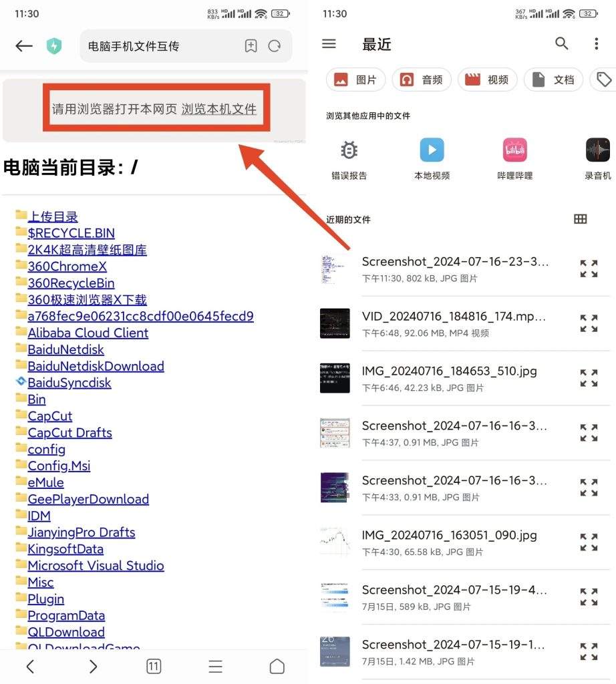
Task: Open a768fec9e06231cc8cdf00e0645fecd9 folder
Action: (x=140, y=316)
